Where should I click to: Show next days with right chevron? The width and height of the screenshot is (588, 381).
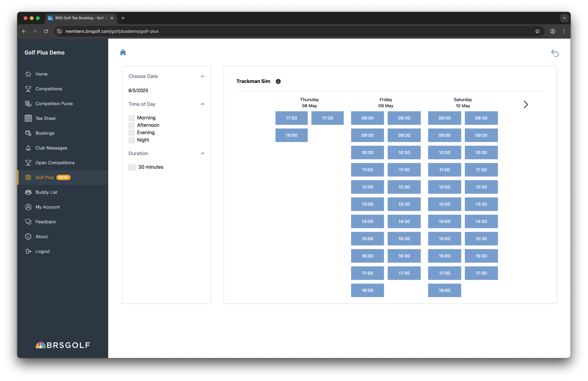[x=526, y=105]
